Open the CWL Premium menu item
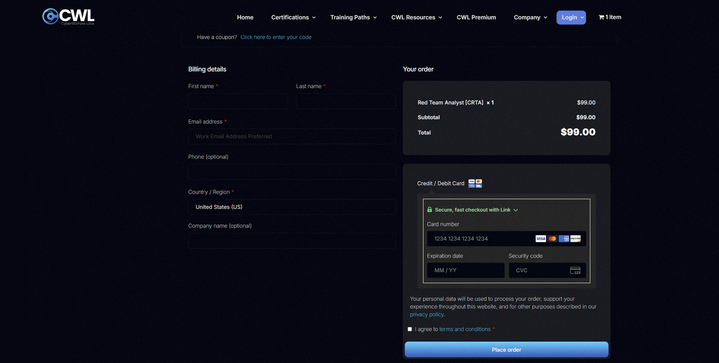 tap(476, 17)
